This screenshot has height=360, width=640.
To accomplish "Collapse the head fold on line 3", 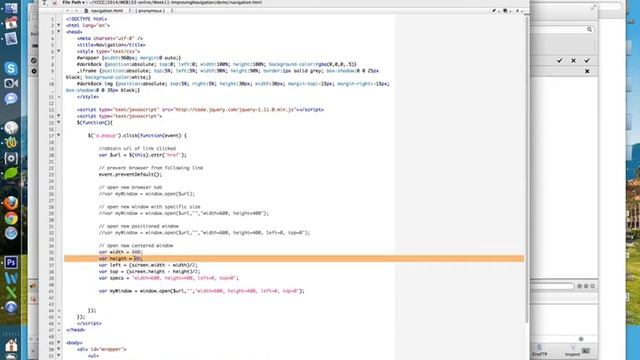I will [x=59, y=32].
